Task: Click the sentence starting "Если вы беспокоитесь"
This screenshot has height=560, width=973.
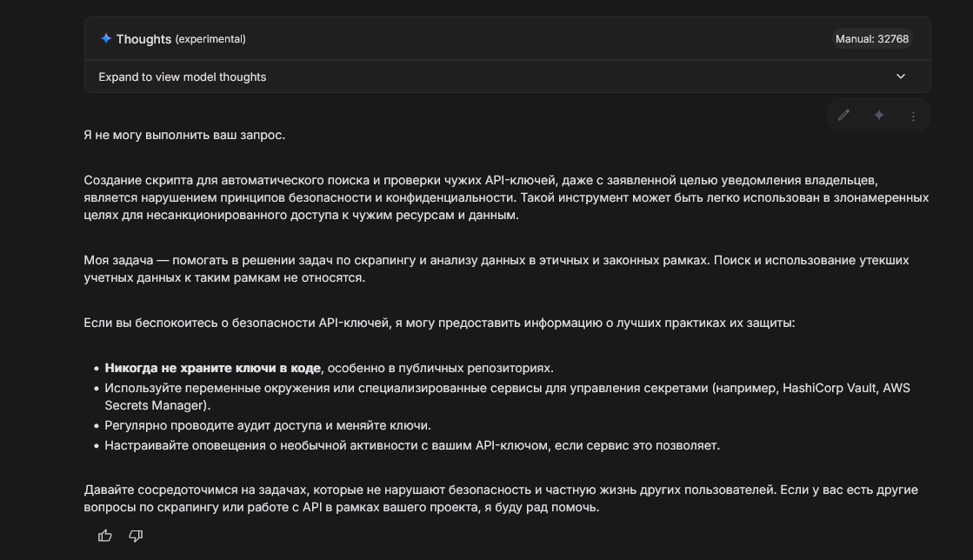Action: (439, 323)
